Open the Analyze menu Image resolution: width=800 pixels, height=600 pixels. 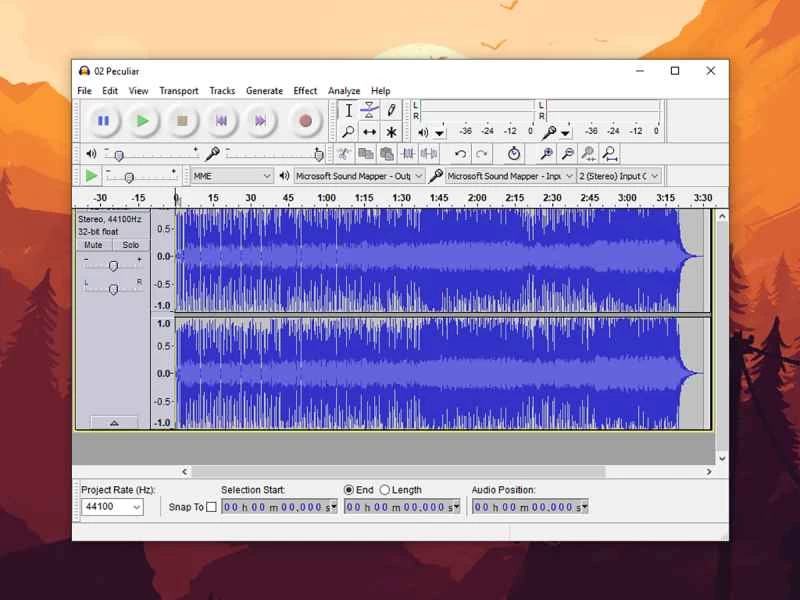click(x=344, y=90)
